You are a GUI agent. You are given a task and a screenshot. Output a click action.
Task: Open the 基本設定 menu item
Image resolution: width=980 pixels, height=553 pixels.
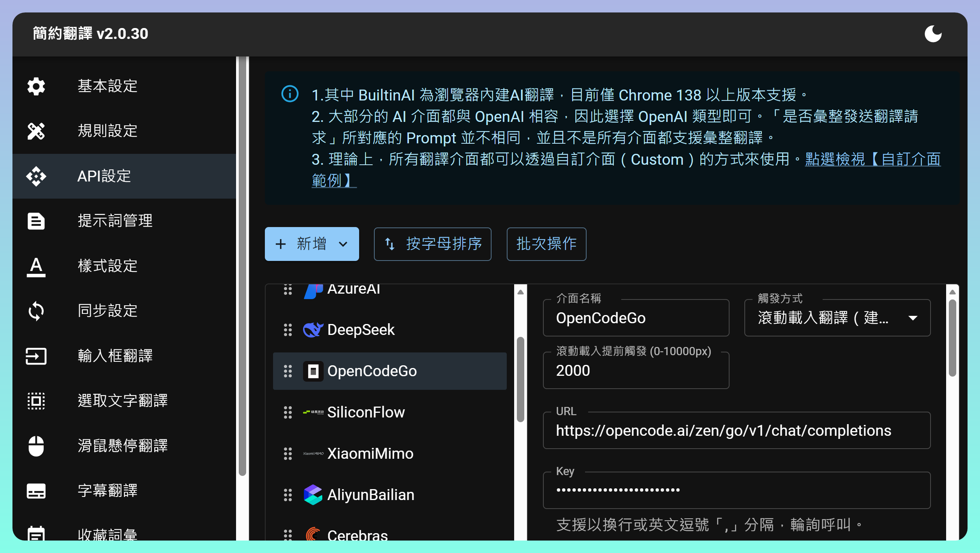point(124,86)
